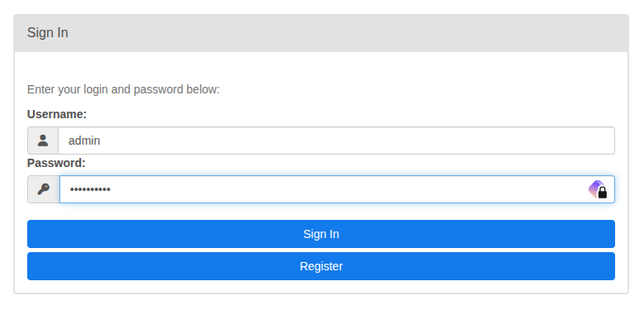The height and width of the screenshot is (310, 644).
Task: Click the key icon beside Password
Action: (44, 189)
